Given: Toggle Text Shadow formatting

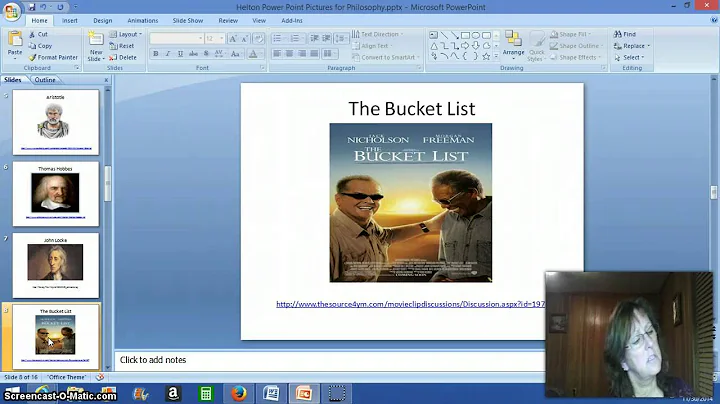Looking at the screenshot, I should click(206, 54).
